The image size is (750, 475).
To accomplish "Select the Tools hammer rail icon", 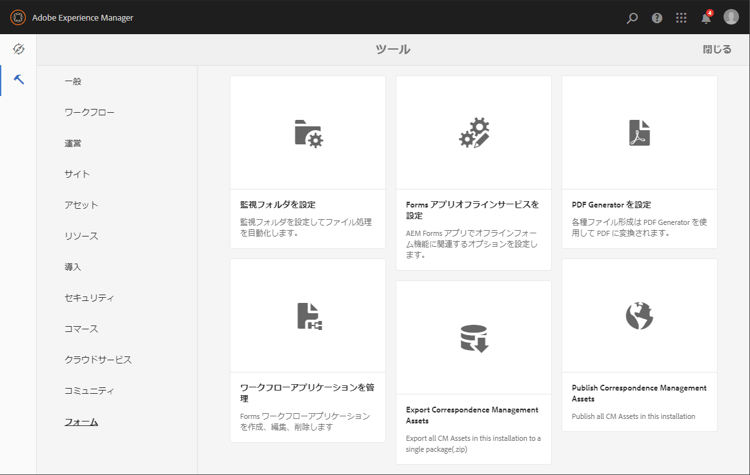I will [19, 79].
